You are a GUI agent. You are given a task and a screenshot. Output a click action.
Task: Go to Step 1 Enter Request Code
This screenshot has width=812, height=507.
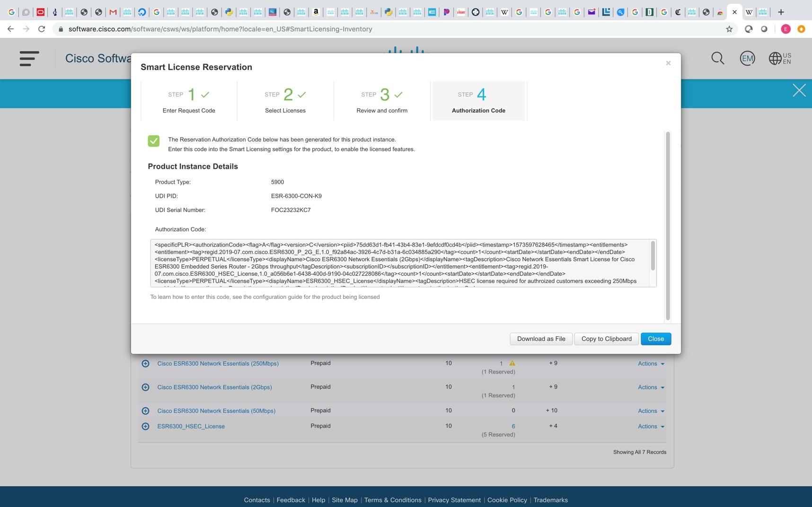click(x=189, y=101)
